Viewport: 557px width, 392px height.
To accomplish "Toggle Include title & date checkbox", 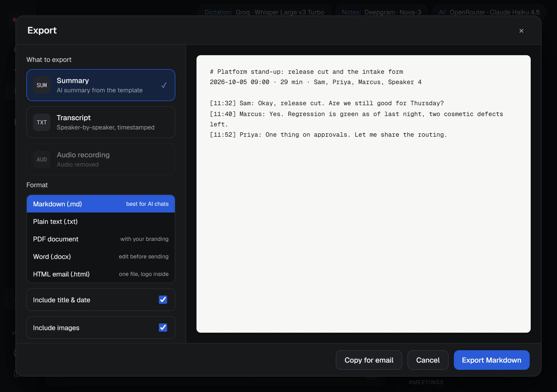I will [x=163, y=300].
